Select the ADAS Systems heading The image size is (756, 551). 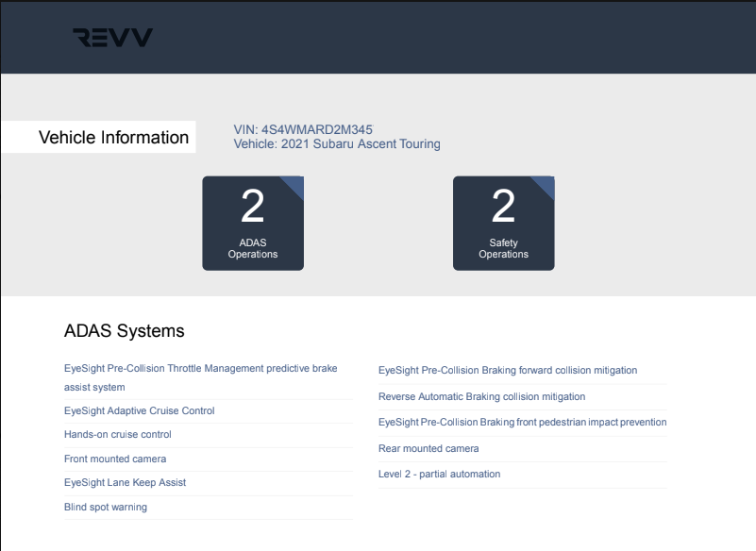pos(125,331)
